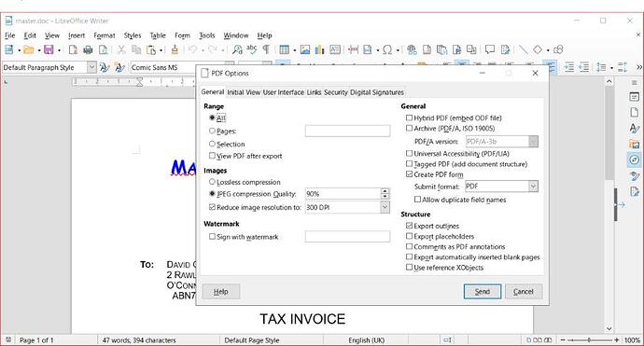644x346 pixels.
Task: Choose Lossless compression radio option
Action: click(212, 182)
